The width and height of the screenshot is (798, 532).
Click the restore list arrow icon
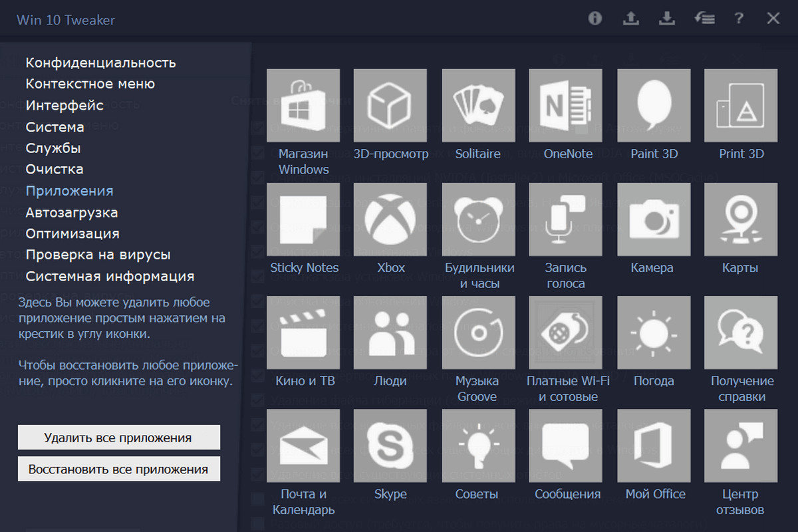click(x=704, y=19)
